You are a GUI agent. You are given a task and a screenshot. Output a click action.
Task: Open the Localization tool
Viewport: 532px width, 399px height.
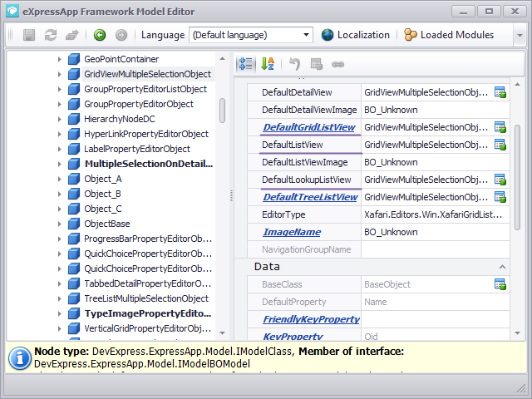pyautogui.click(x=356, y=35)
